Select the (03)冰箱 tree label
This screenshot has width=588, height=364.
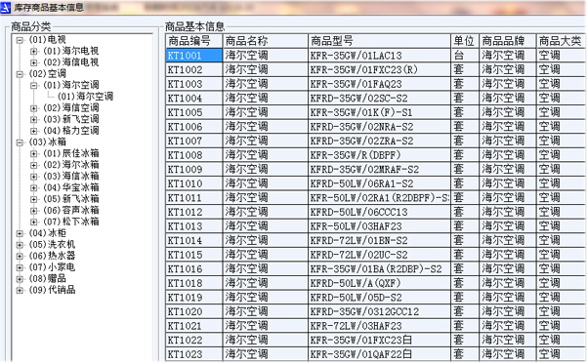point(48,142)
